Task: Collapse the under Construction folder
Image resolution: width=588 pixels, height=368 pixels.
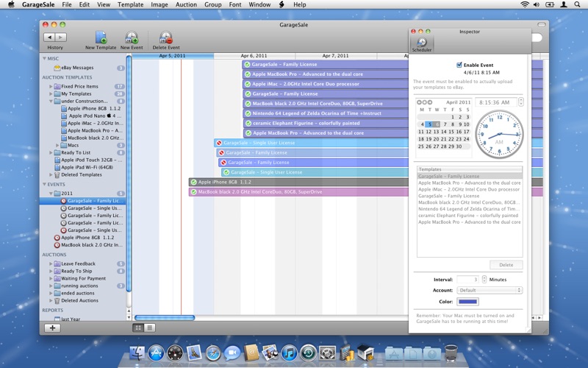Action: pyautogui.click(x=51, y=101)
